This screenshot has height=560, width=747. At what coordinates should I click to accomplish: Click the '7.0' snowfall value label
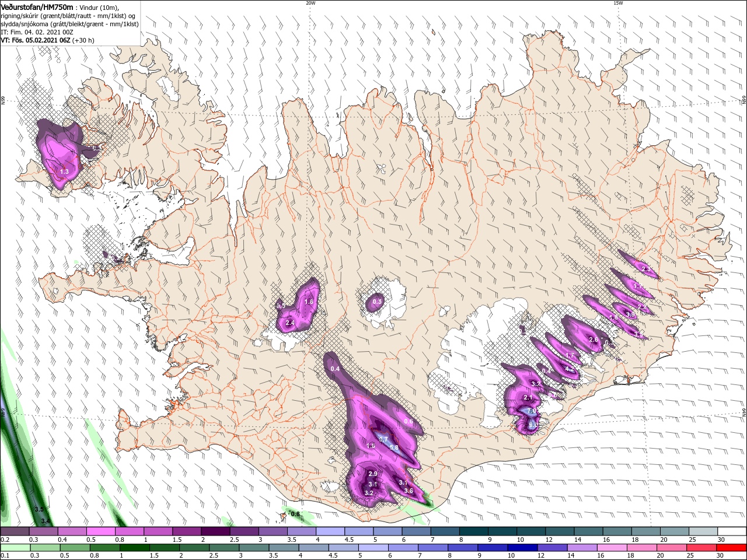531,411
